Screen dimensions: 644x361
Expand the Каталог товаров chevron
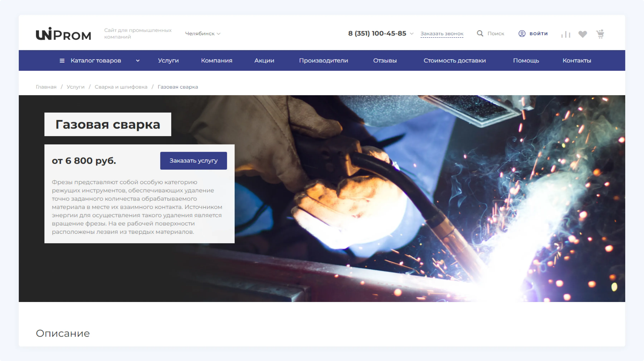point(138,60)
